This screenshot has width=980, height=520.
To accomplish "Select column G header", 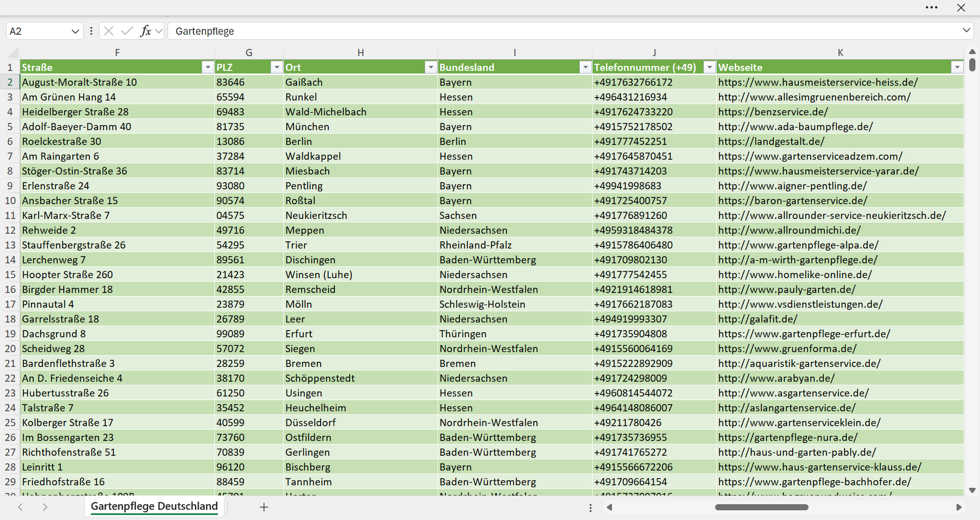I will (x=249, y=53).
